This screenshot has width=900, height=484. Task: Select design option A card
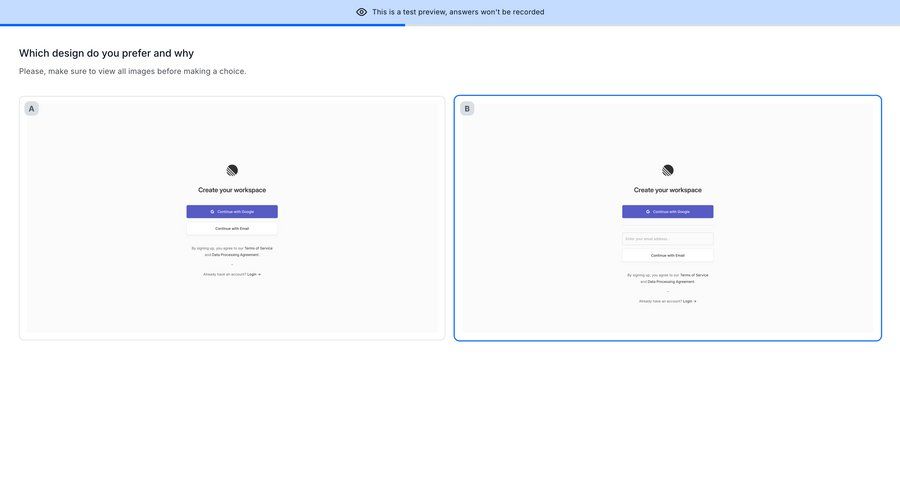click(232, 300)
